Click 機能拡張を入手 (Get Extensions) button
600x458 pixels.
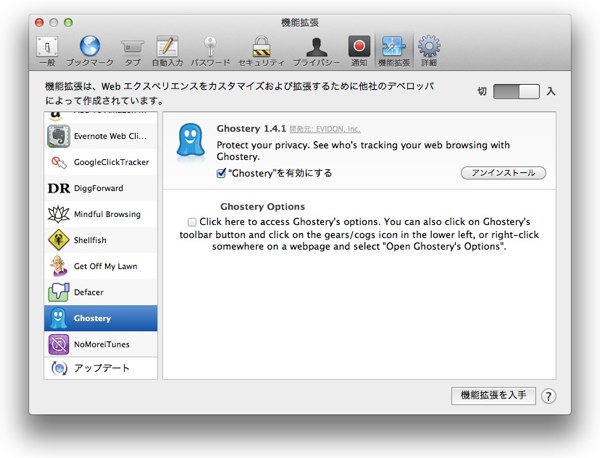pyautogui.click(x=493, y=396)
